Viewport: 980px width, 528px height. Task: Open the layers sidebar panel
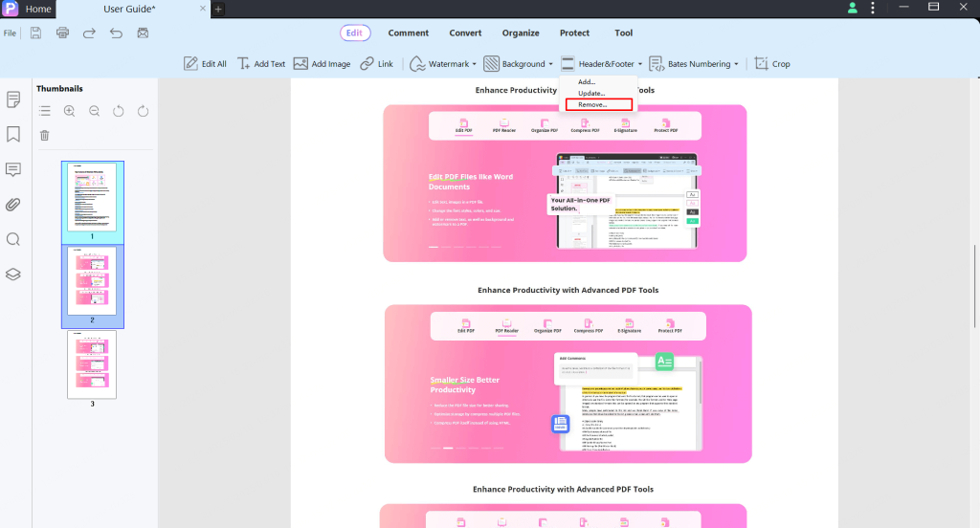click(13, 275)
